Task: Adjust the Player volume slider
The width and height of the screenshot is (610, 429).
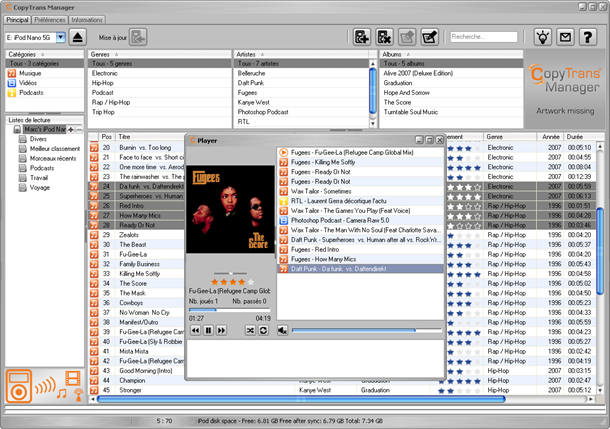Action: 366,330
